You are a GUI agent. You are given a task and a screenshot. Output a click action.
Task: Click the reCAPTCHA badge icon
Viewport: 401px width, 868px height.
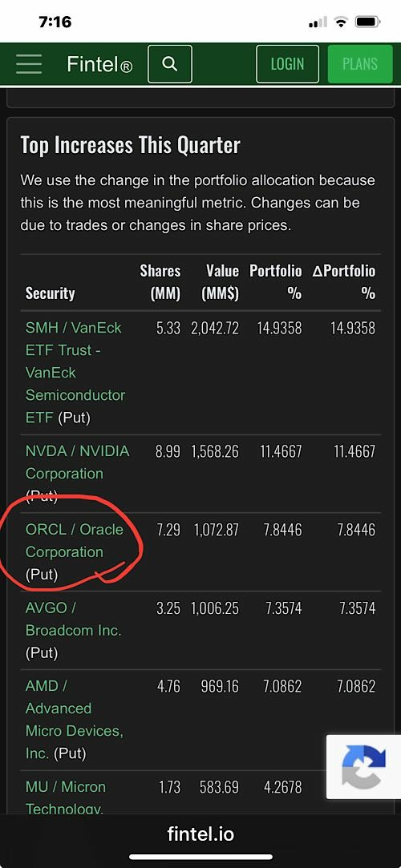tap(363, 767)
